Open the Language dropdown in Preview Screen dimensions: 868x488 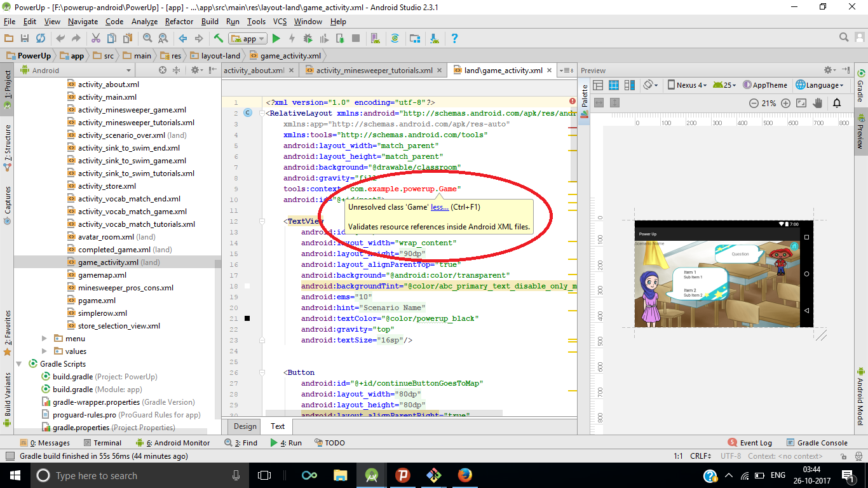coord(821,85)
